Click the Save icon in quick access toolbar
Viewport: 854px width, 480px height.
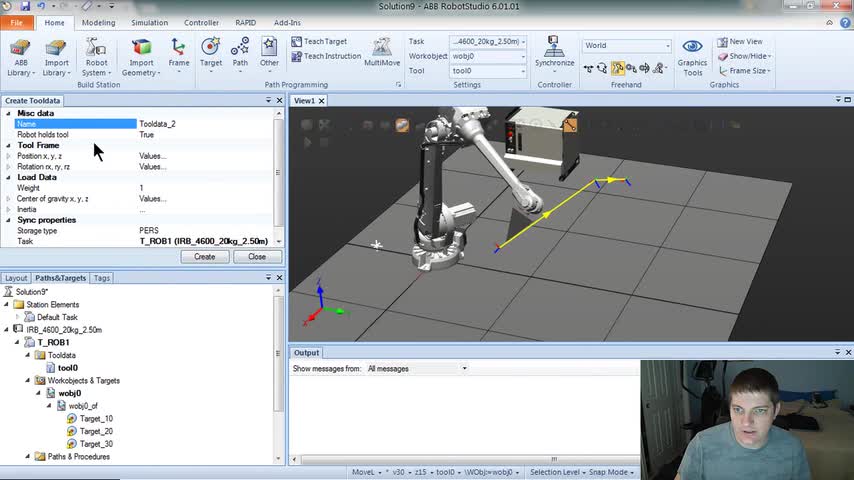point(25,6)
